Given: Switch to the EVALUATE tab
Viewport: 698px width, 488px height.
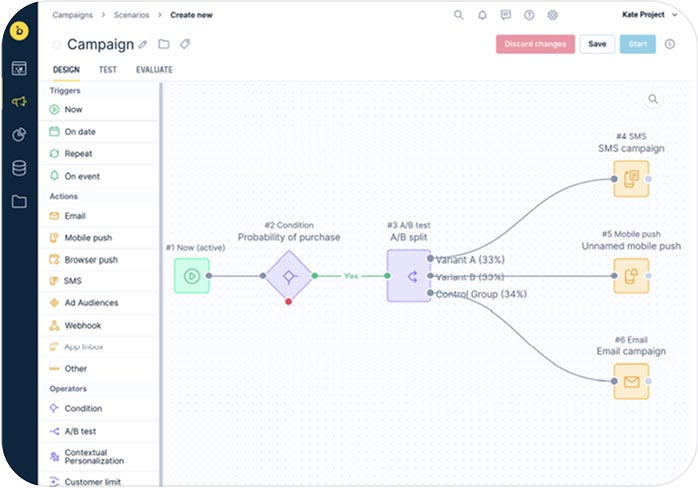Looking at the screenshot, I should pyautogui.click(x=154, y=70).
